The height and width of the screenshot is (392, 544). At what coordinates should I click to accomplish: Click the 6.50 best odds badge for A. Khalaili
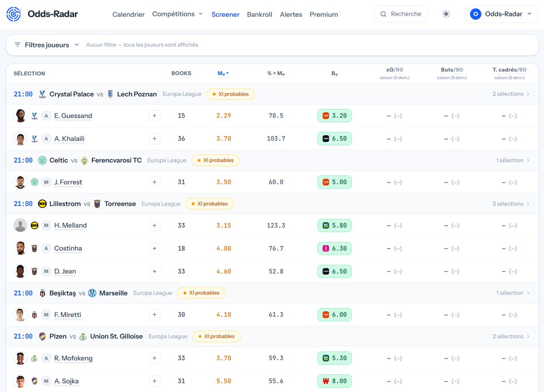pos(335,139)
